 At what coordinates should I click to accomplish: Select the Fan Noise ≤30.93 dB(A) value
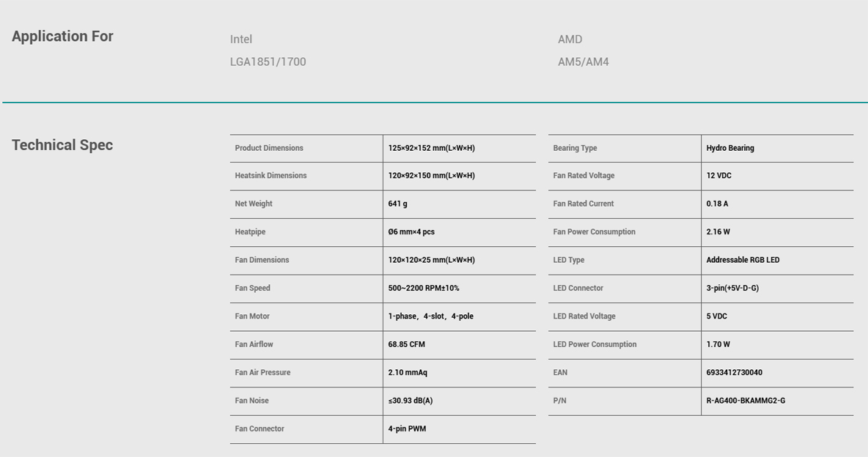click(x=411, y=401)
